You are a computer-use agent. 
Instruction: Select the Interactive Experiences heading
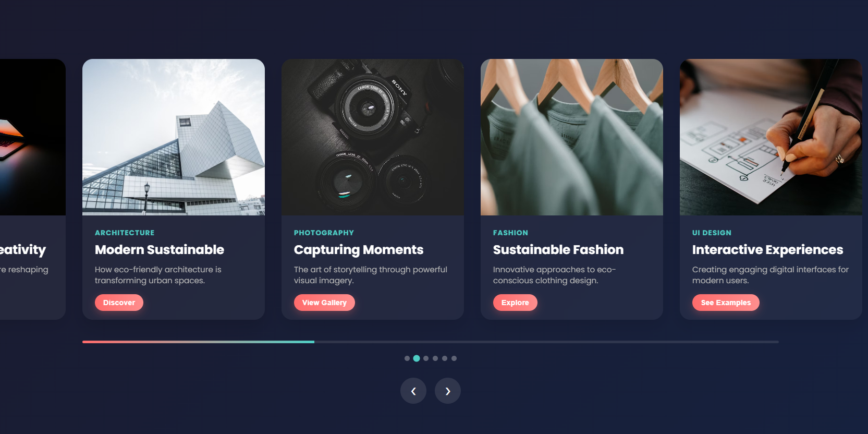pos(767,250)
